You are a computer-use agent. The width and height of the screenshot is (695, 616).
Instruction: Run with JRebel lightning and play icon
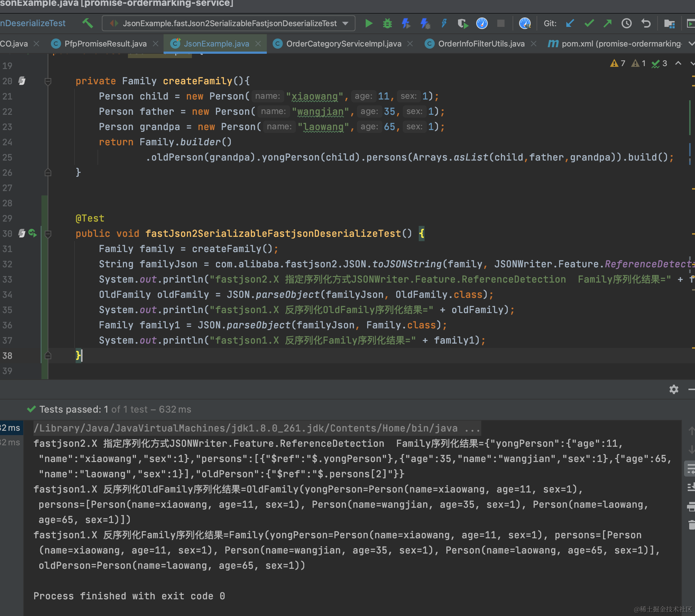click(x=406, y=24)
